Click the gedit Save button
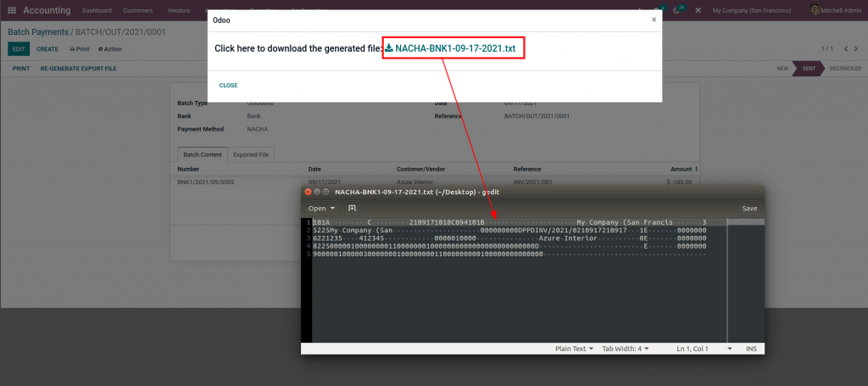The width and height of the screenshot is (868, 386). point(749,208)
